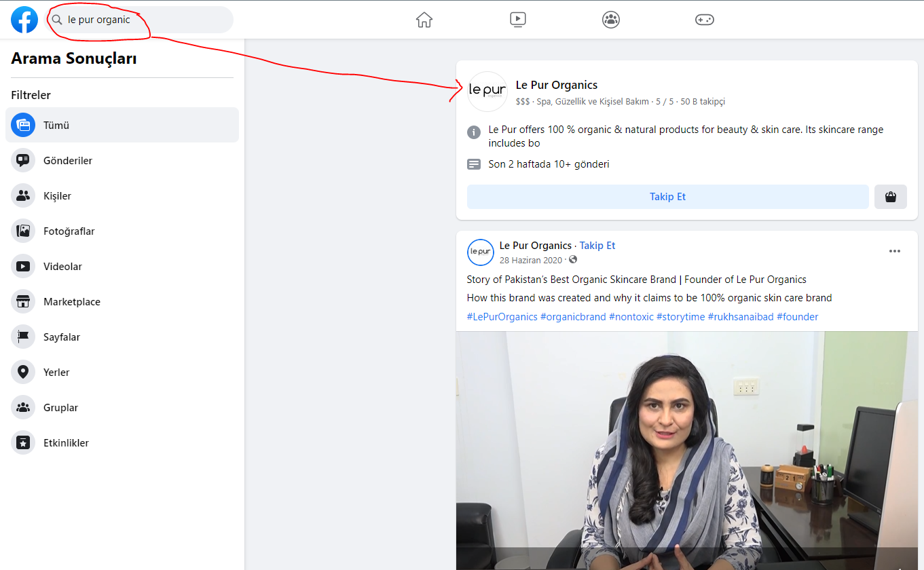Click the wide Takip Et follow button

668,197
